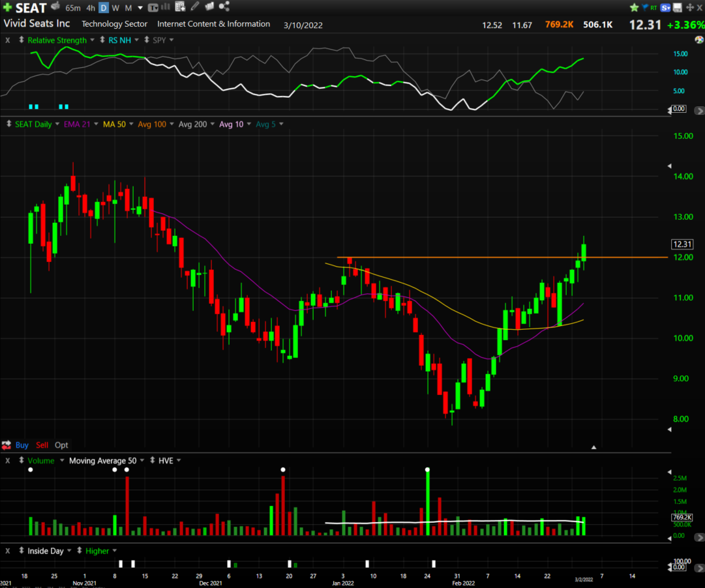Click the floppy disk save icon
This screenshot has height=588, width=705.
678,7
